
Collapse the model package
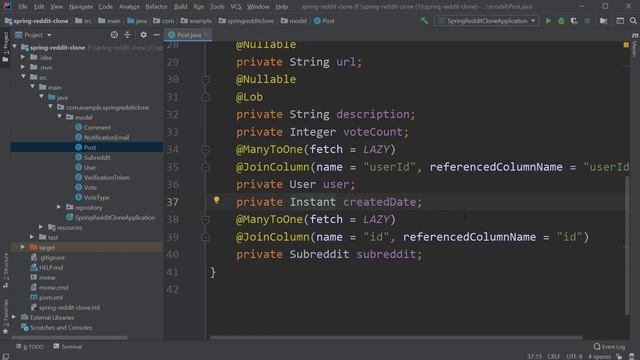coord(60,117)
